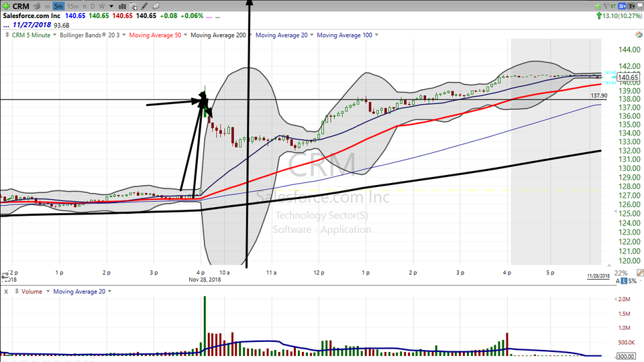Click the sync arrows icon at bottom left
Image resolution: width=644 pixels, height=362 pixels.
pyautogui.click(x=5, y=276)
